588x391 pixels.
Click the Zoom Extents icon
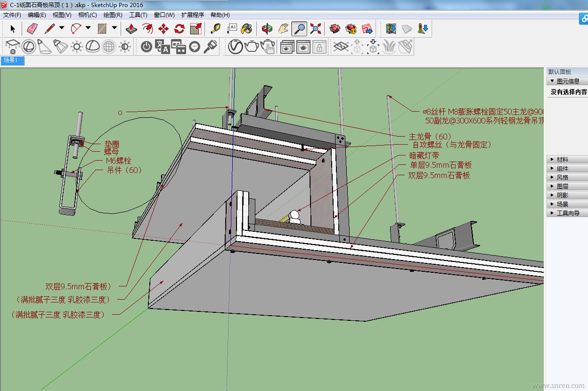tap(316, 29)
